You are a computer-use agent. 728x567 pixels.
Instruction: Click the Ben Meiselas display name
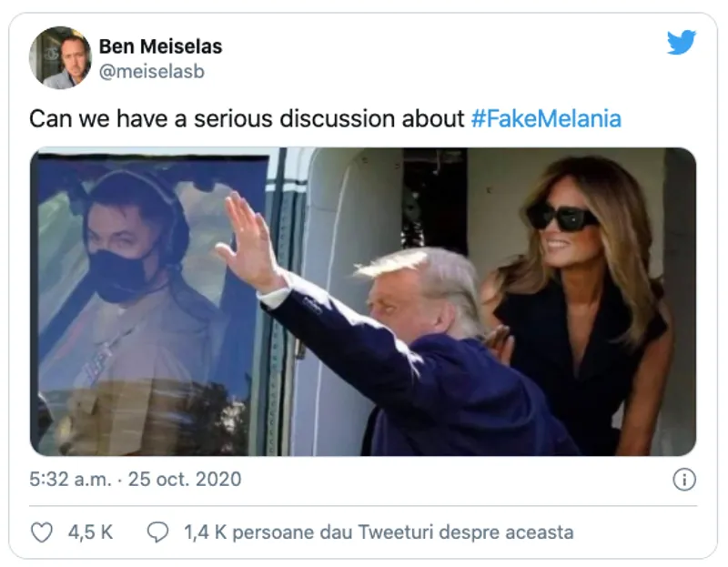(x=160, y=46)
